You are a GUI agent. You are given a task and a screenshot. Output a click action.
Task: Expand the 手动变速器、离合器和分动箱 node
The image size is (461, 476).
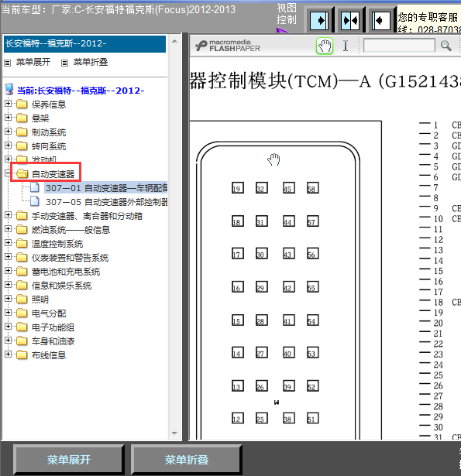[8, 215]
